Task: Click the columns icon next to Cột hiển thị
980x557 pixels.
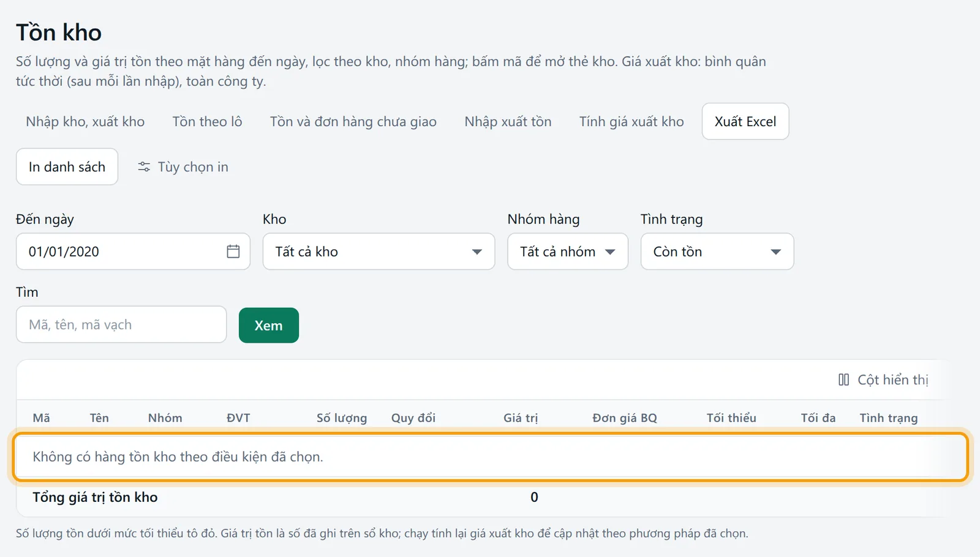Action: 843,379
